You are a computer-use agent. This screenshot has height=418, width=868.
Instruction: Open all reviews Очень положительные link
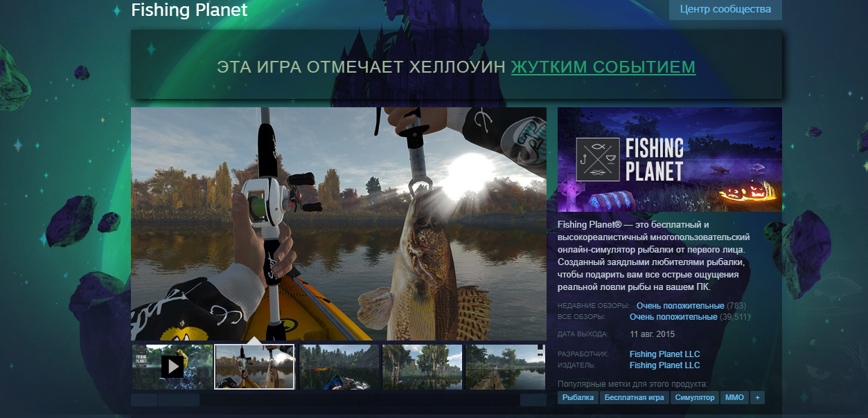click(673, 317)
